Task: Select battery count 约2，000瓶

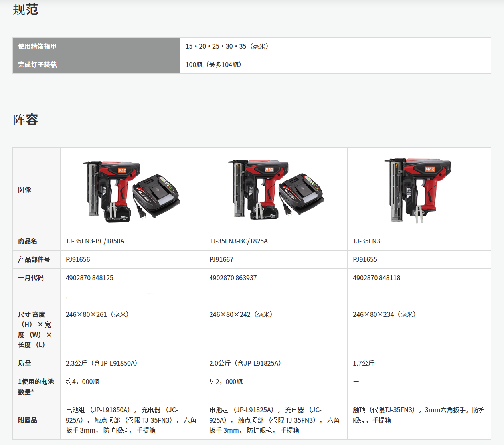Action: tap(226, 382)
